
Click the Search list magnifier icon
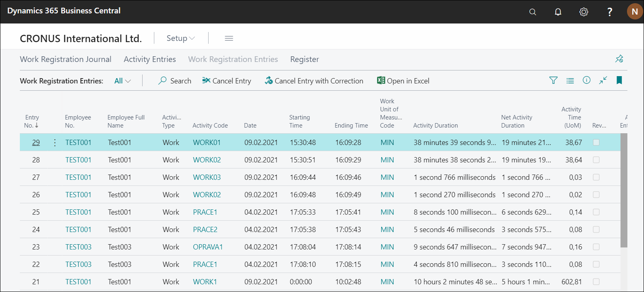[162, 81]
